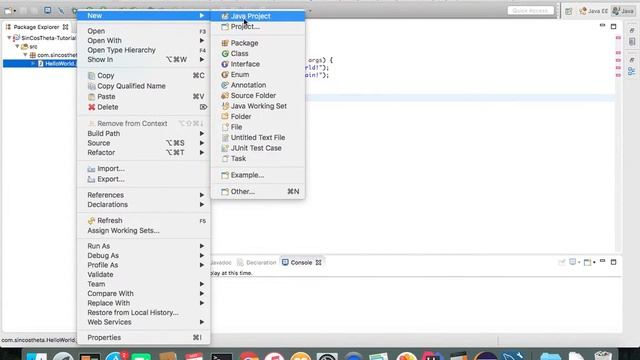Close the Console view tab

point(318,262)
